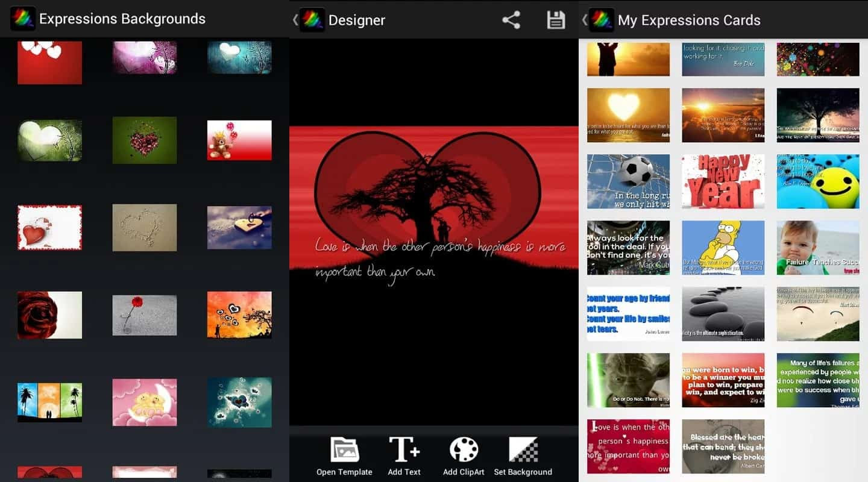Select the love quote text on canvas
The height and width of the screenshot is (482, 868).
point(440,259)
